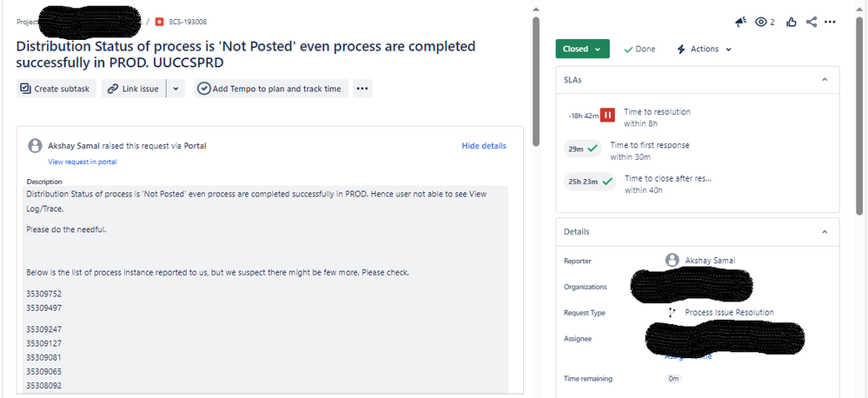
Task: Collapse the SLAs panel
Action: click(825, 80)
